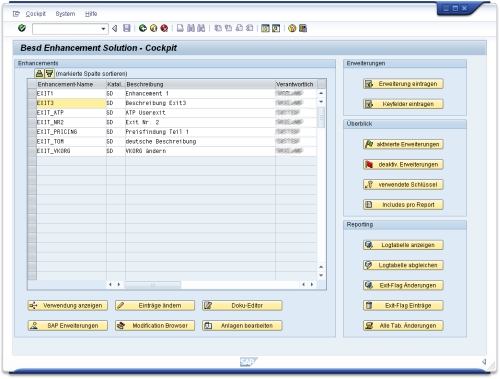Open the command field dropdown arrow
Viewport: 500px width, 379px height.
103,29
